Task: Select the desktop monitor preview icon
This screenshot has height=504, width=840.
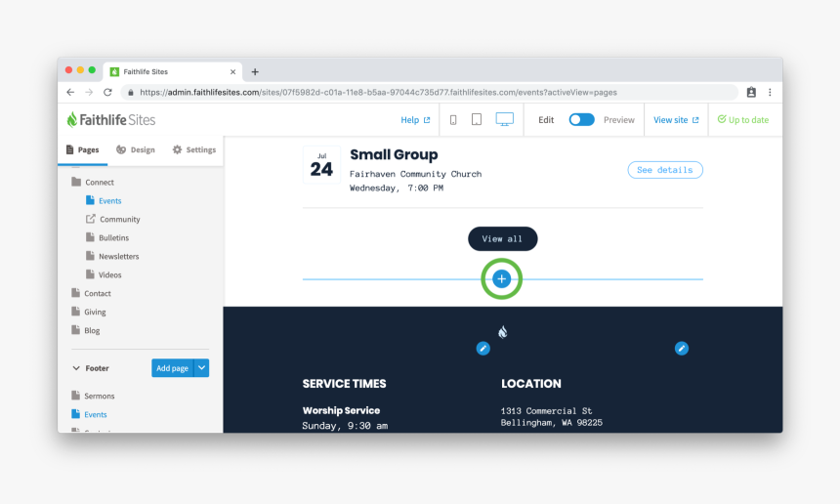Action: point(504,119)
